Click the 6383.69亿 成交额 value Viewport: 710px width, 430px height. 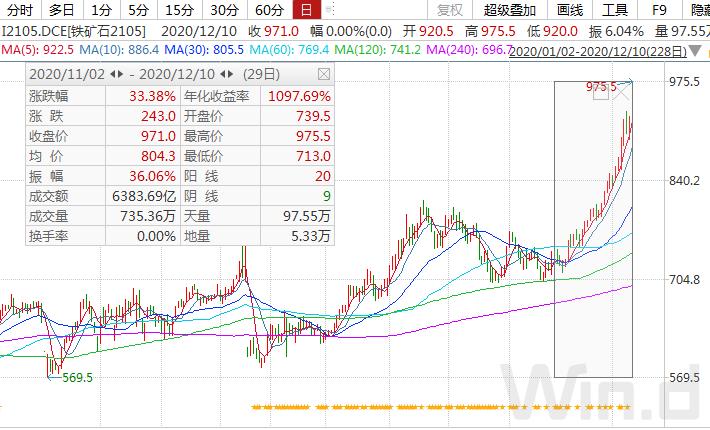click(144, 196)
